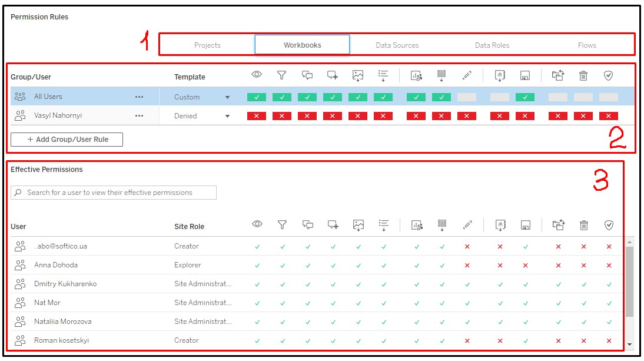
Task: Open the Denied template dropdown for Vasyl Nahornyi
Action: pyautogui.click(x=227, y=117)
